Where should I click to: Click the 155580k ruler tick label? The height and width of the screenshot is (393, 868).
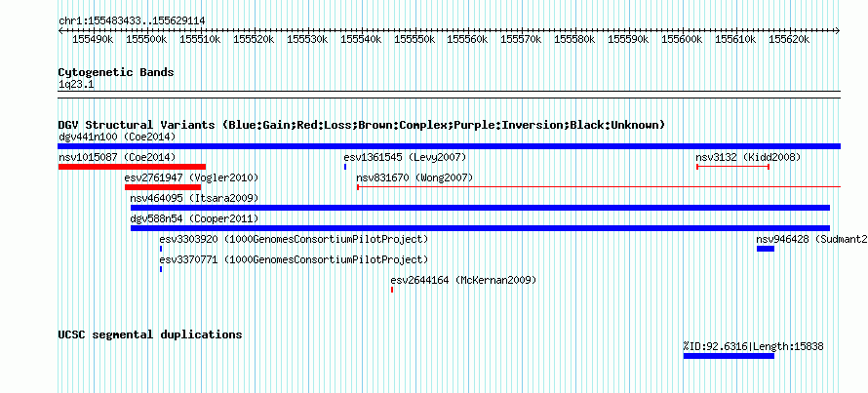click(x=575, y=39)
